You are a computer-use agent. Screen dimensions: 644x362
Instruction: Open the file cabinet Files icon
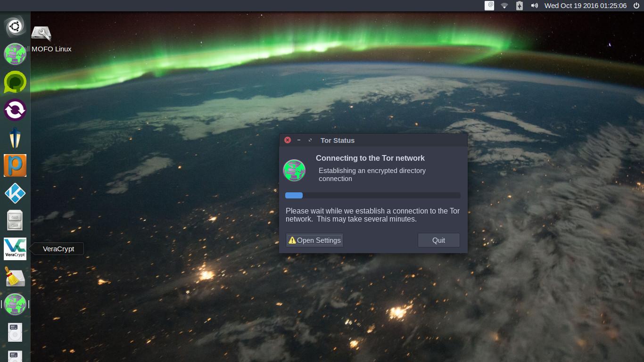15,221
